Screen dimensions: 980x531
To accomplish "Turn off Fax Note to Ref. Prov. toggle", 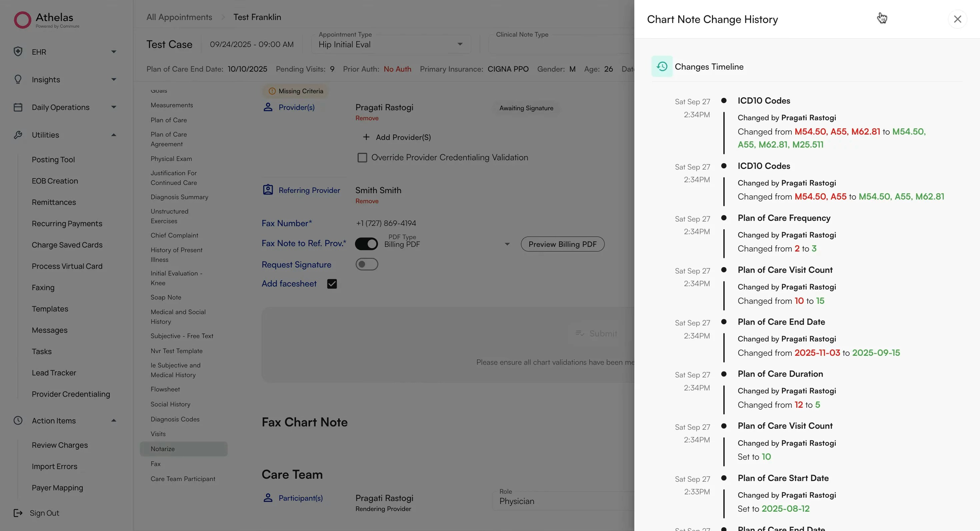I will [x=366, y=244].
